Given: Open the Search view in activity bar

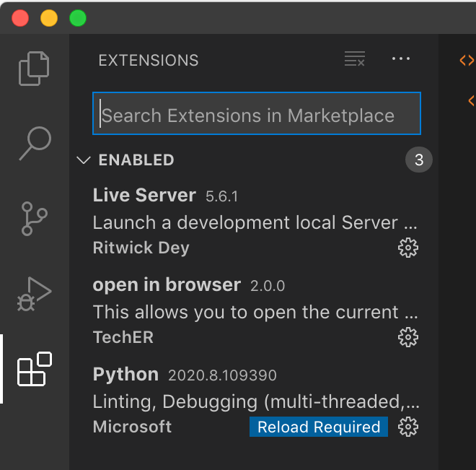Looking at the screenshot, I should point(34,143).
